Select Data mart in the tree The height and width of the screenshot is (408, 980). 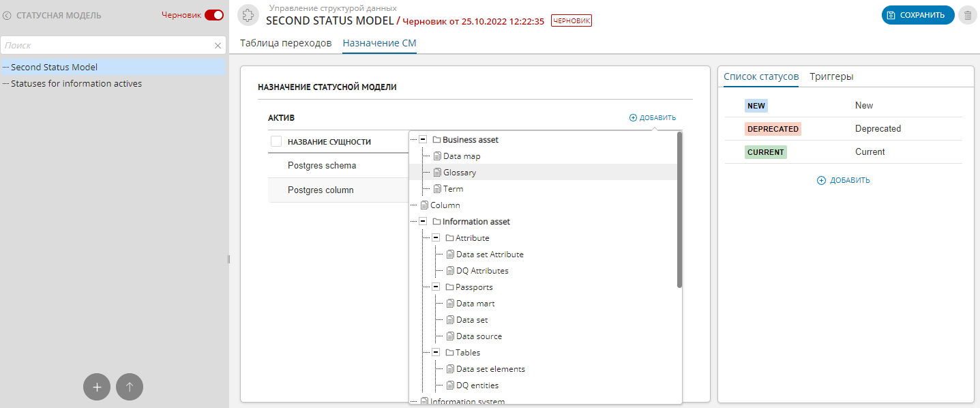[475, 304]
